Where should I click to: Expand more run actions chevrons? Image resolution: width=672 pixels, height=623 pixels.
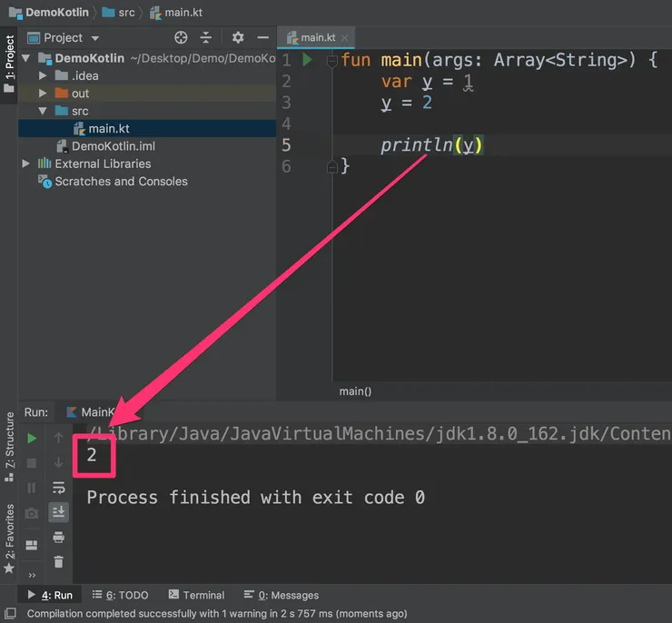[x=32, y=576]
